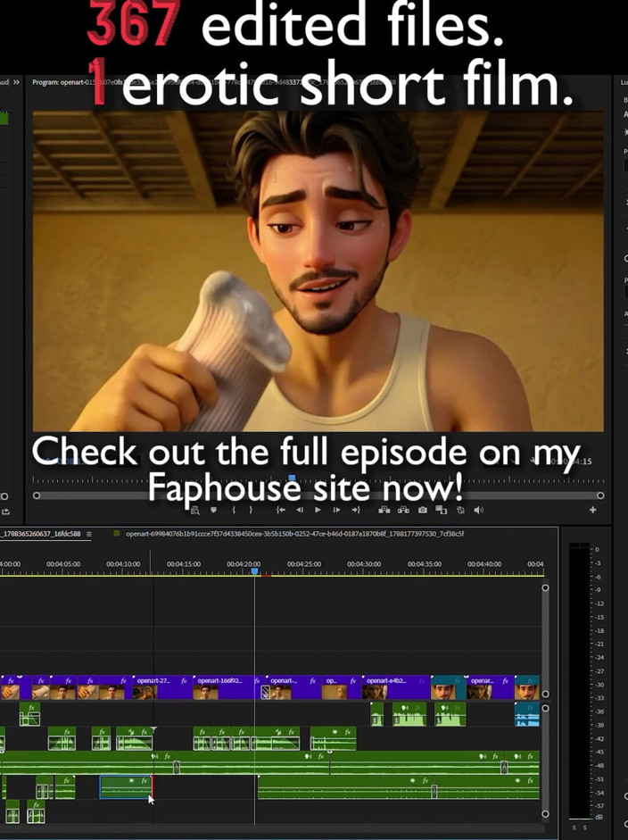Expand hidden panels with double chevron
This screenshot has height=840, width=628.
pos(16,82)
